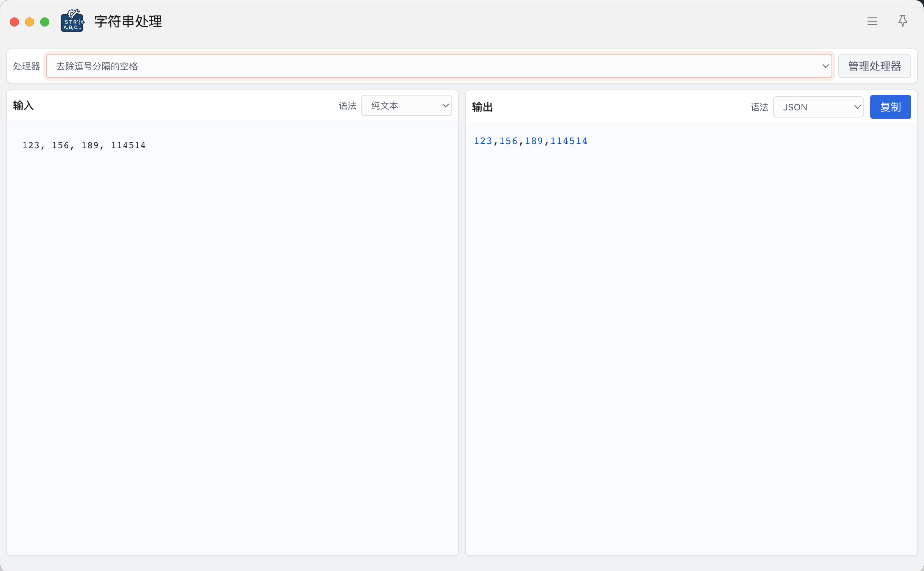Image resolution: width=924 pixels, height=571 pixels.
Task: Click the green fullscreen window button
Action: click(x=45, y=22)
